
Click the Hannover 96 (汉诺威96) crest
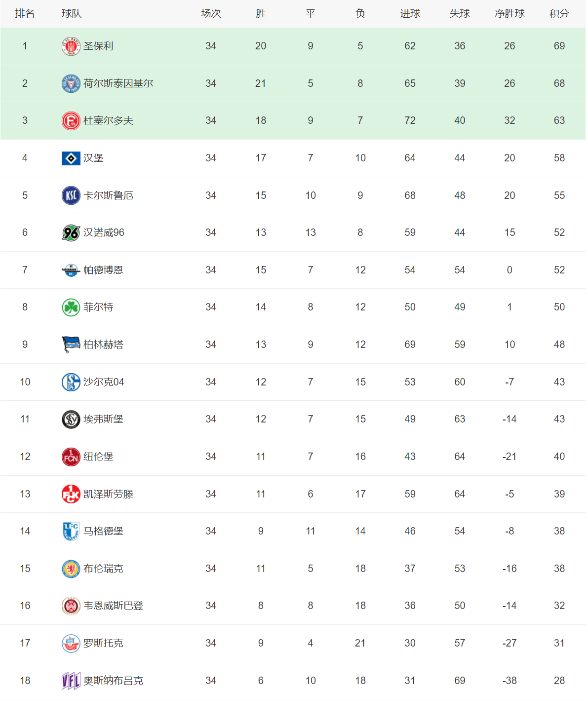point(71,233)
